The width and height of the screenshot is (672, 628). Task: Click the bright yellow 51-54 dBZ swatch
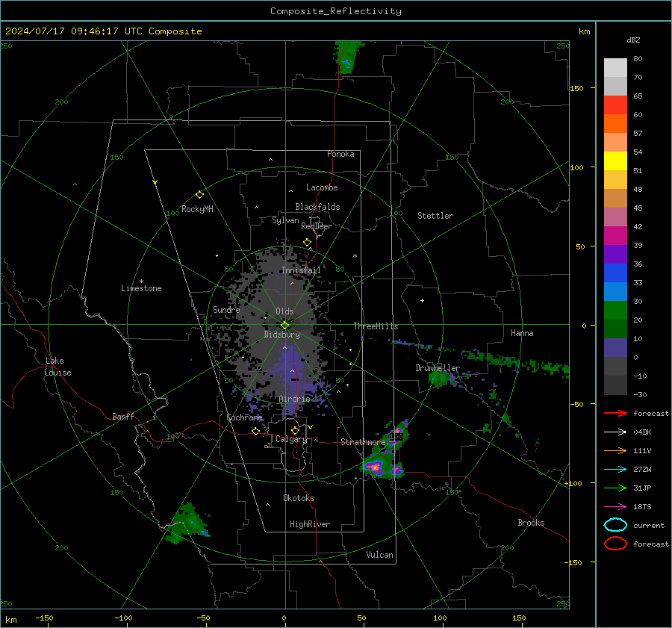pos(615,161)
